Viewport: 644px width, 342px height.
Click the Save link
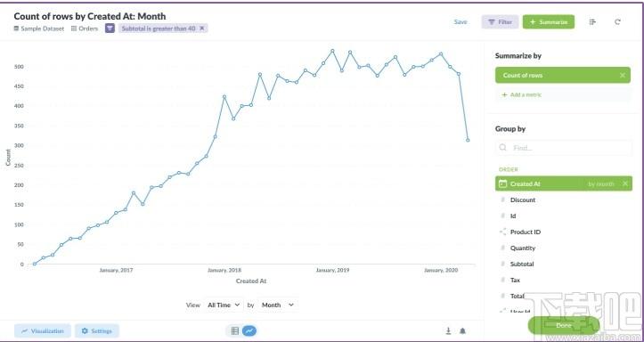pos(461,22)
